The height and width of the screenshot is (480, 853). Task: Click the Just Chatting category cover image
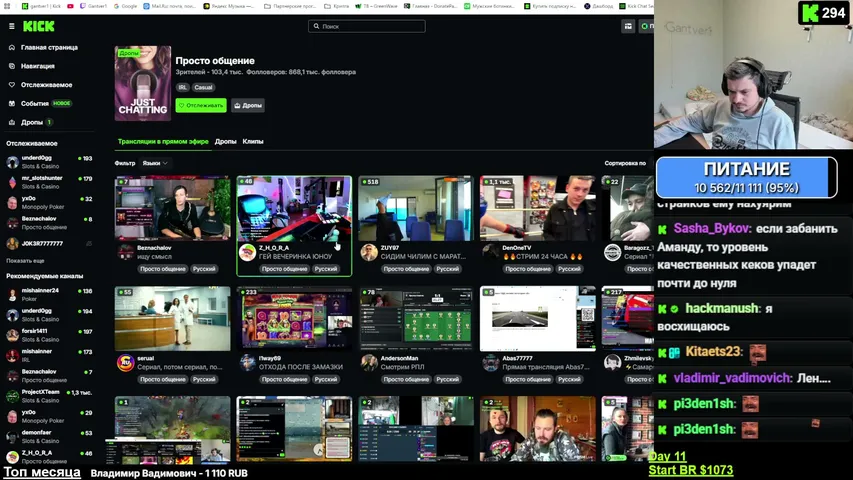click(x=143, y=83)
